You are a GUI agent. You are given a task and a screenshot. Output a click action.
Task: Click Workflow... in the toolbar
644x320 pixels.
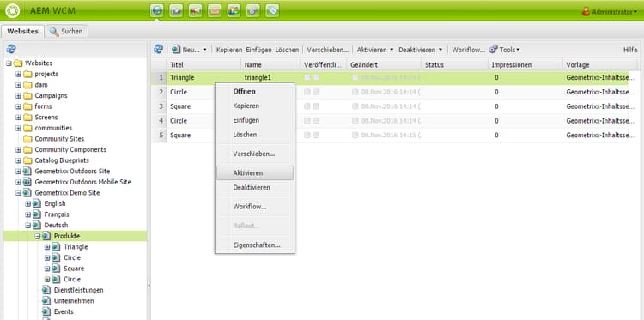[468, 50]
